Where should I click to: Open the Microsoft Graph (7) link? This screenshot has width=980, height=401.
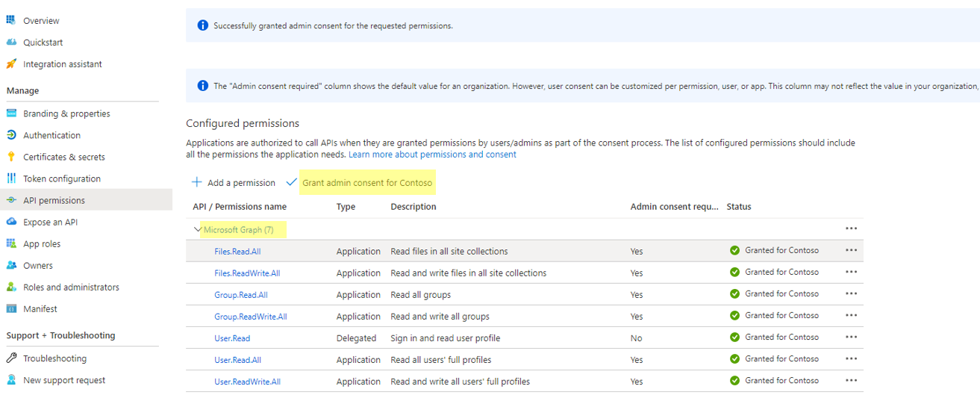(239, 229)
